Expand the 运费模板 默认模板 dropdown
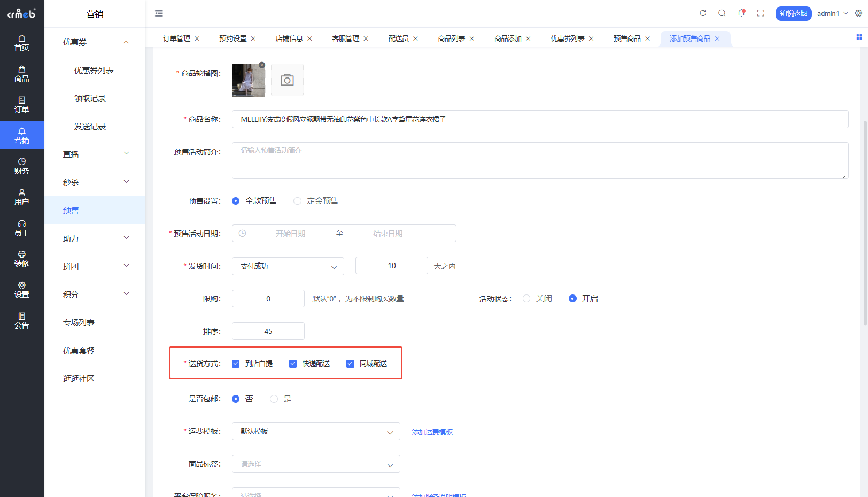This screenshot has width=868, height=497. [x=316, y=432]
